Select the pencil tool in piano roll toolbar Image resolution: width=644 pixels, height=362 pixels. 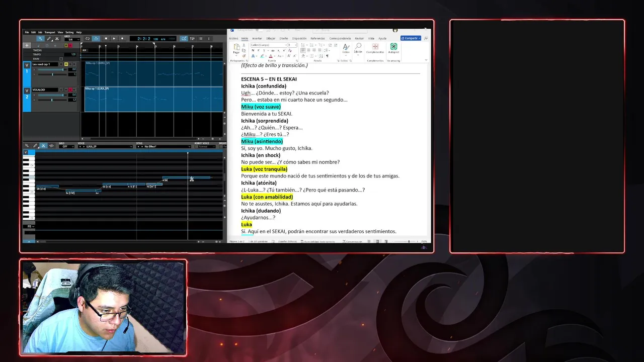[35, 146]
